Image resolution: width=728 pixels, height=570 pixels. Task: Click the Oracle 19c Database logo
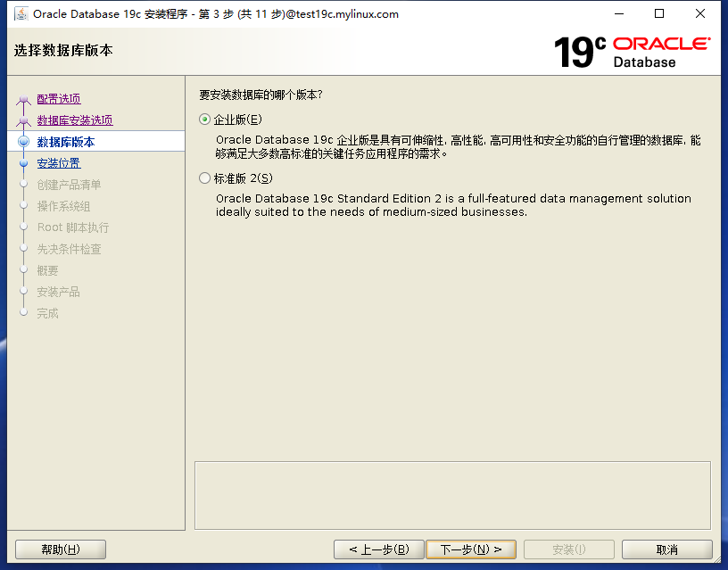click(x=632, y=52)
